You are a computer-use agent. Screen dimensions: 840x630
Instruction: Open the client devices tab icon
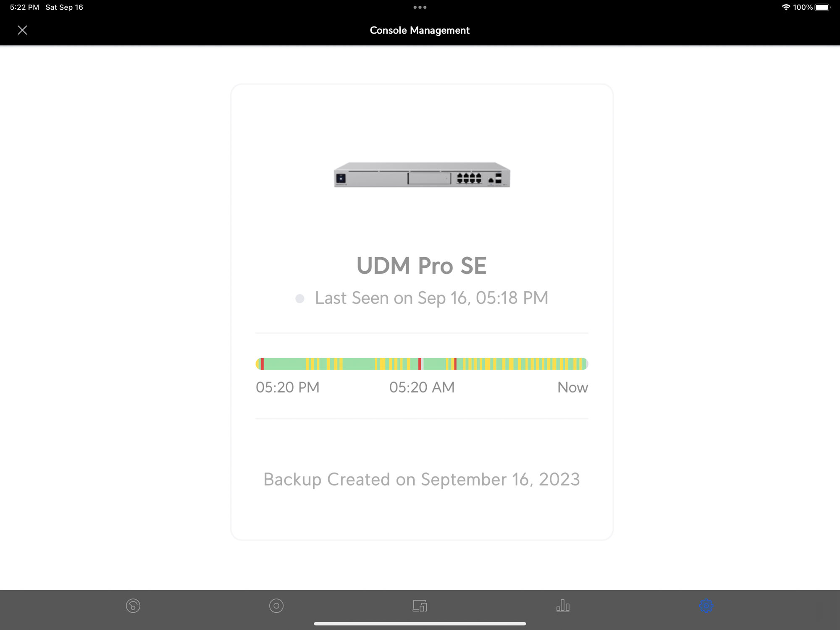click(x=420, y=606)
